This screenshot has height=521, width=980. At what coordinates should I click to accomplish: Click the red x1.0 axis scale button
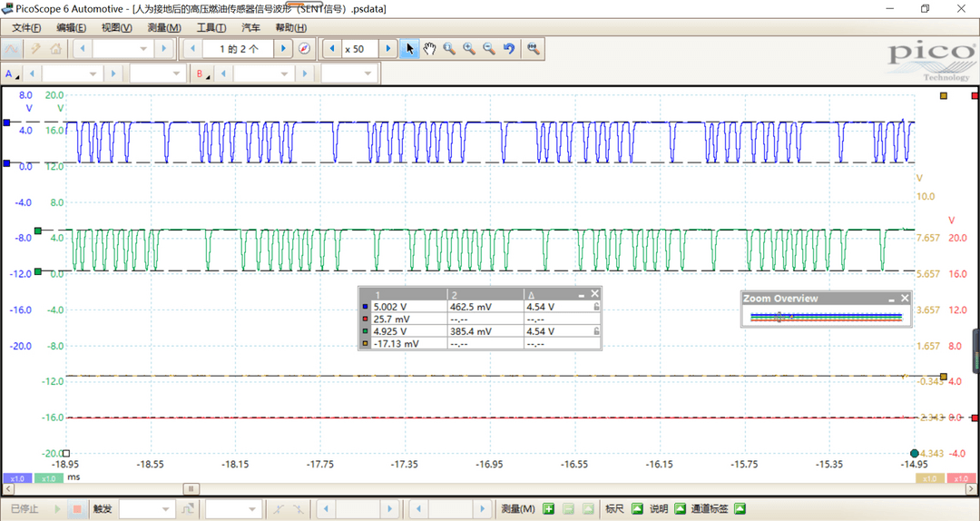961,478
